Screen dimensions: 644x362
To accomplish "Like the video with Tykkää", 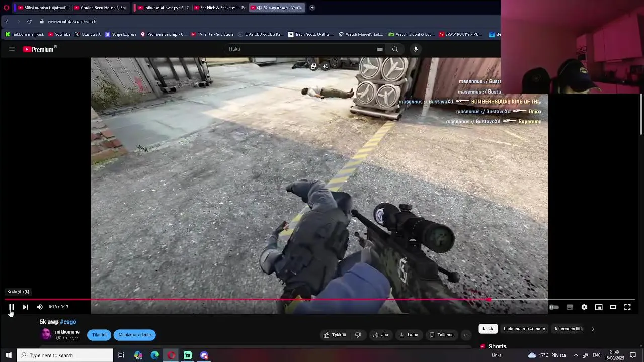I will pos(335,335).
